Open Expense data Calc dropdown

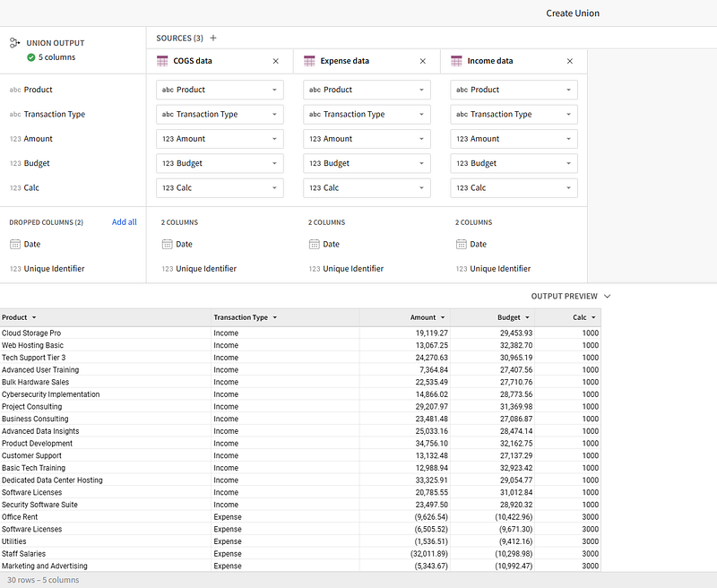pyautogui.click(x=367, y=188)
